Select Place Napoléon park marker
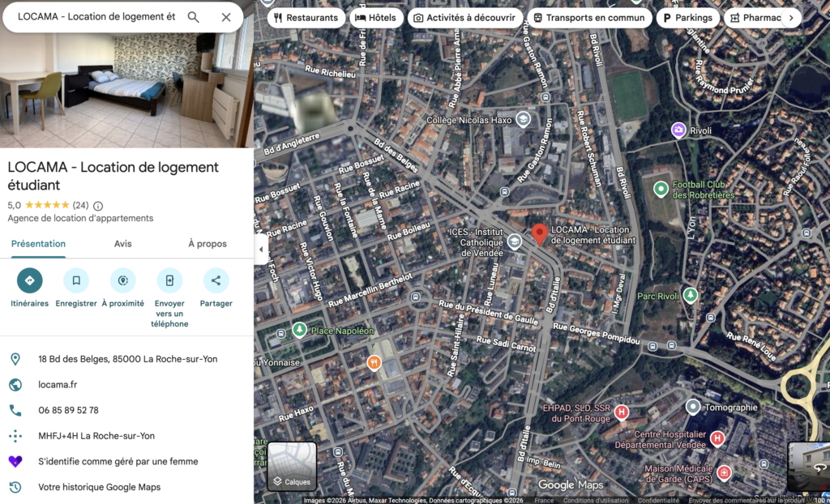 pos(300,331)
